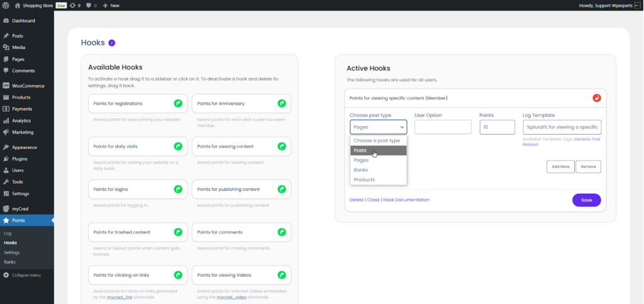Go to Plugins in the admin sidebar
Viewport: 644px width, 304px height.
click(x=21, y=159)
